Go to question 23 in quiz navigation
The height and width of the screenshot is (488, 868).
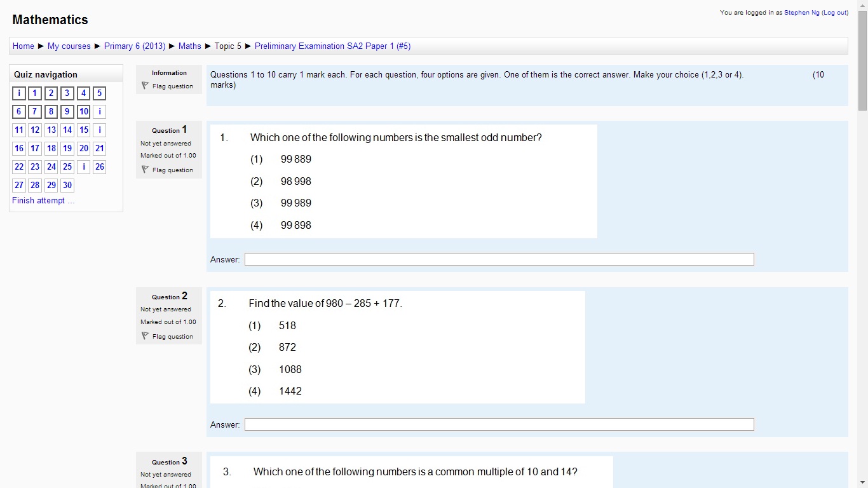click(35, 167)
